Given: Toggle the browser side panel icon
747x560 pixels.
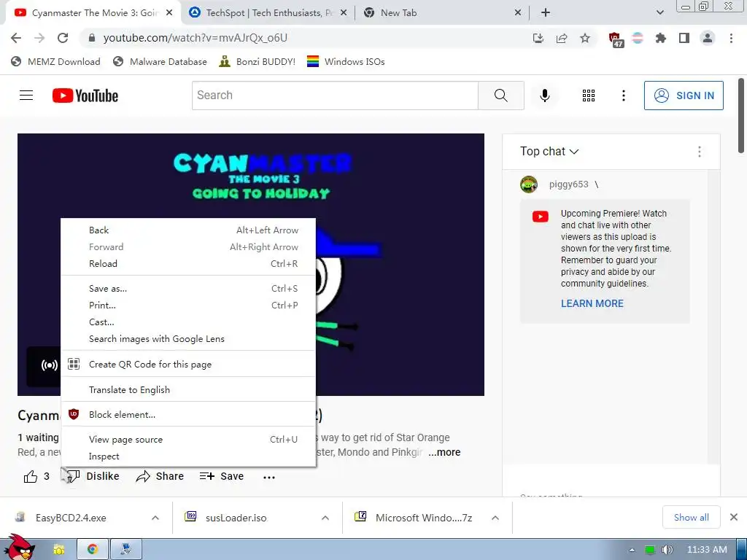Looking at the screenshot, I should 684,38.
